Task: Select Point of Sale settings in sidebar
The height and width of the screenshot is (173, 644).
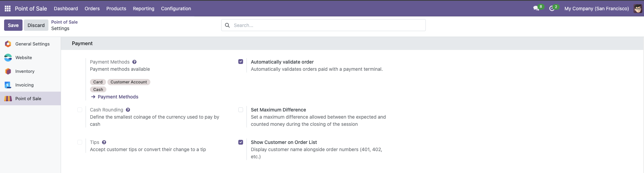Action: click(x=30, y=98)
